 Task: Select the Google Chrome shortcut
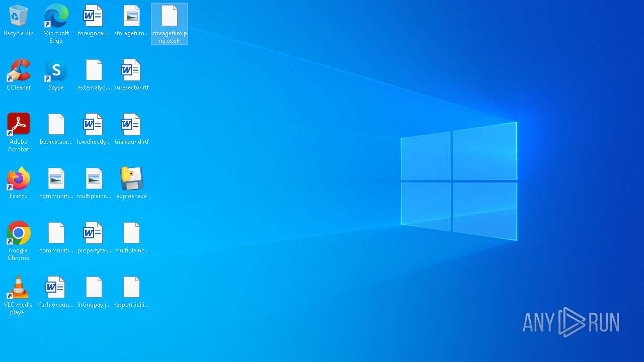19,241
